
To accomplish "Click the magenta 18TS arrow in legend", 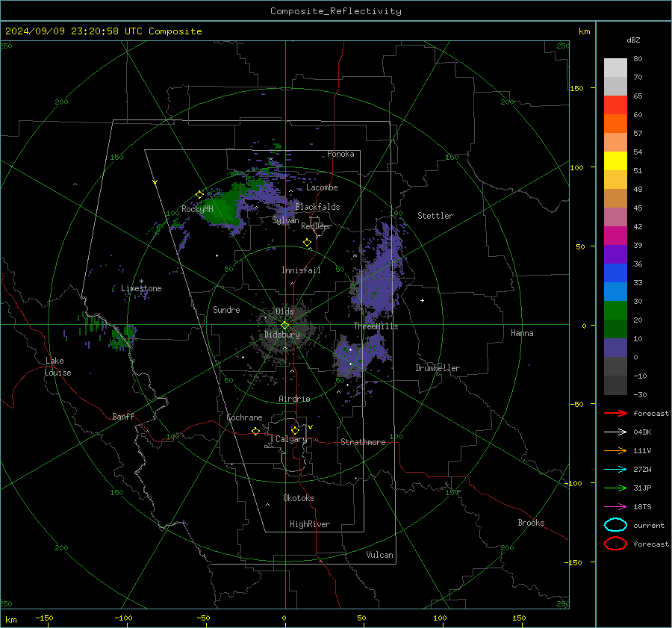I will click(615, 507).
